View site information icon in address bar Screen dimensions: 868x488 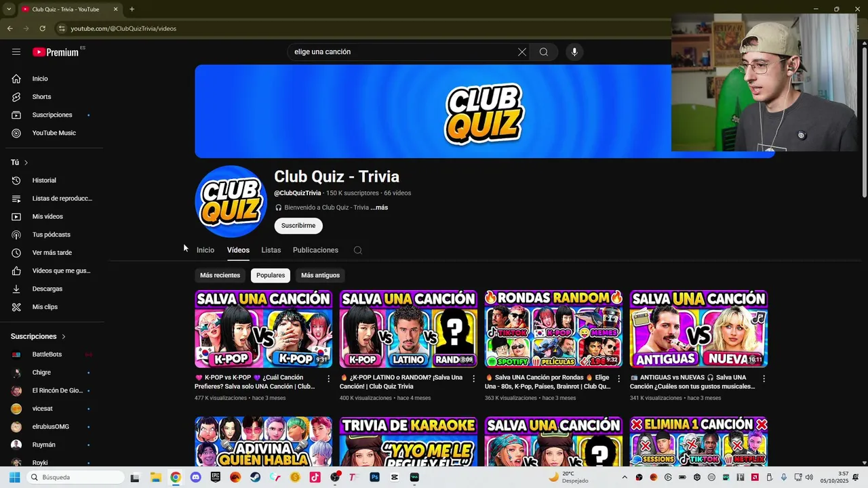pyautogui.click(x=62, y=28)
